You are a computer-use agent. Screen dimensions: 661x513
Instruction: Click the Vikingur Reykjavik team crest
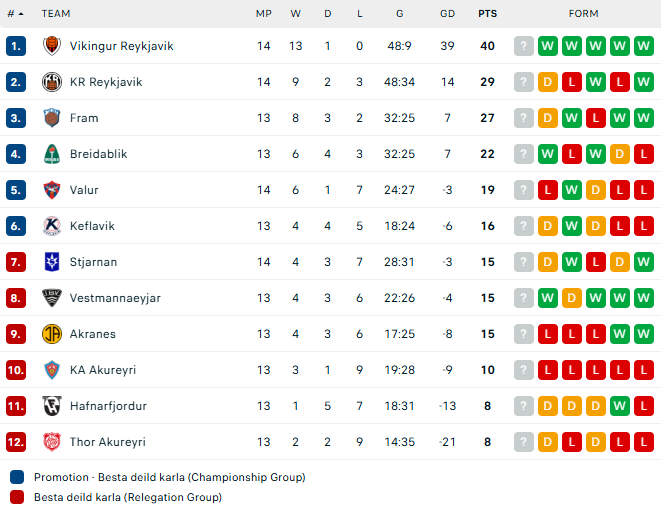pyautogui.click(x=52, y=46)
